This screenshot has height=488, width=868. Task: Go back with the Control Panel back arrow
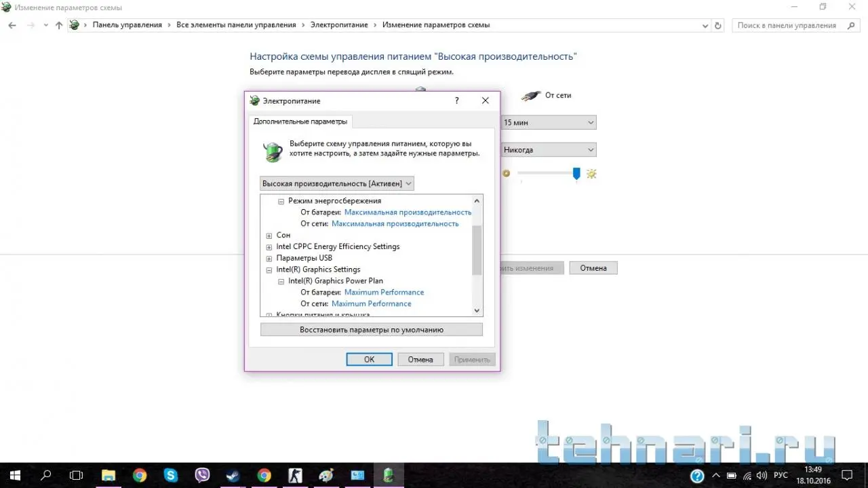click(x=12, y=25)
